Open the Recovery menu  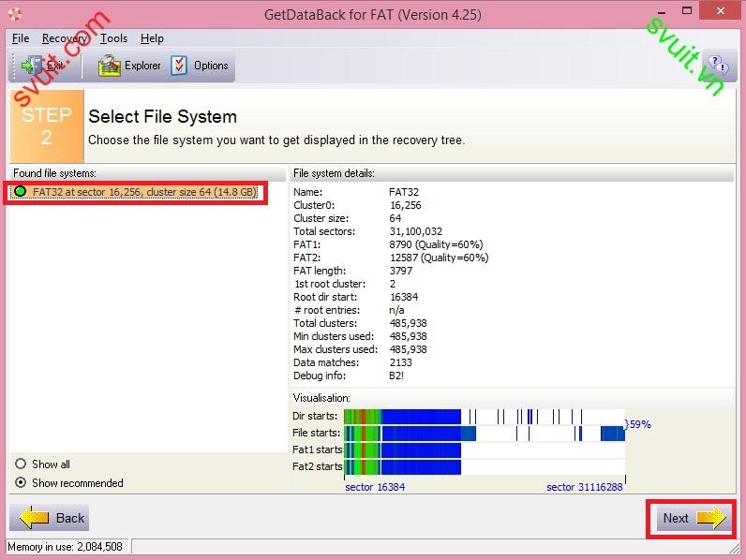click(x=65, y=38)
